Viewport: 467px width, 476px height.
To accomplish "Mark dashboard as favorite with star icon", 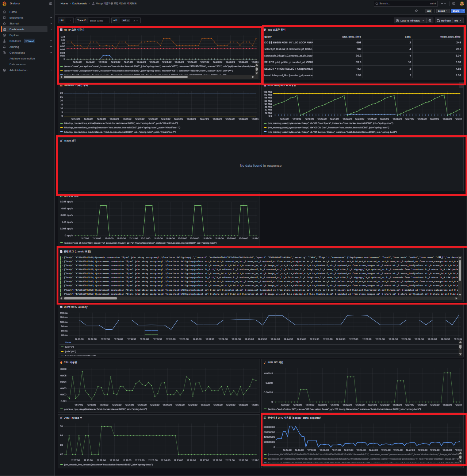I will 417,11.
